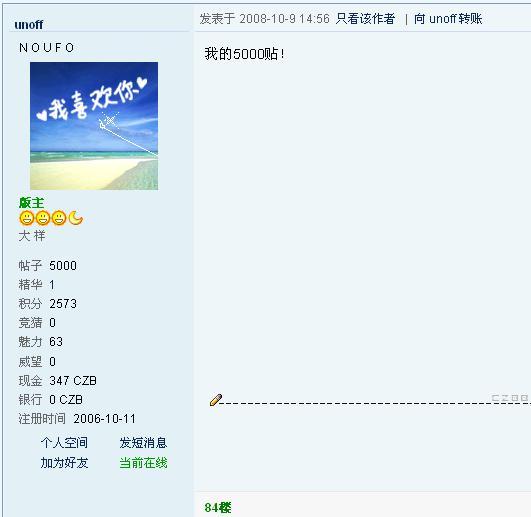The height and width of the screenshot is (517, 531).
Task: Click the first smiley rank icon
Action: pyautogui.click(x=27, y=218)
